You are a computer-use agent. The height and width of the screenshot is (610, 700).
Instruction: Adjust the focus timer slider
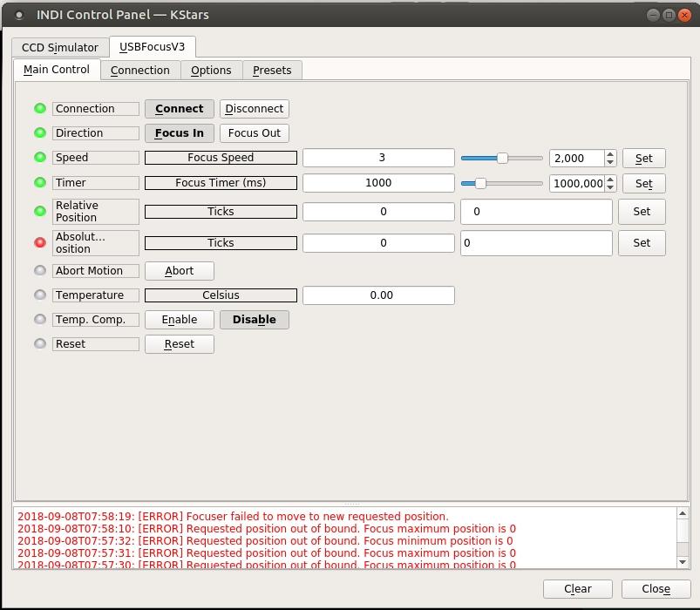480,183
